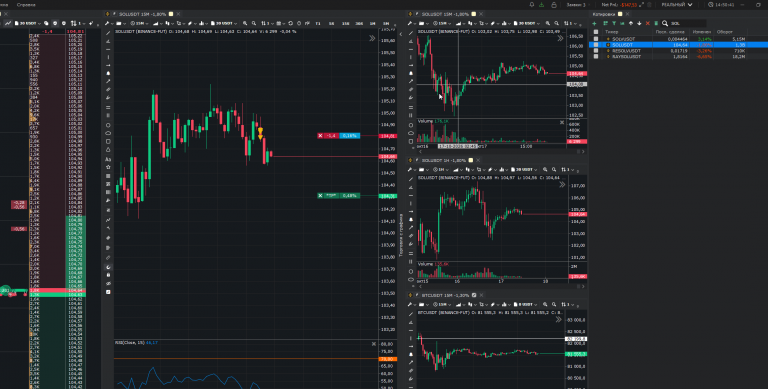Select the trend line tool in main chart
Screen dimensions: 768x389
[108, 33]
